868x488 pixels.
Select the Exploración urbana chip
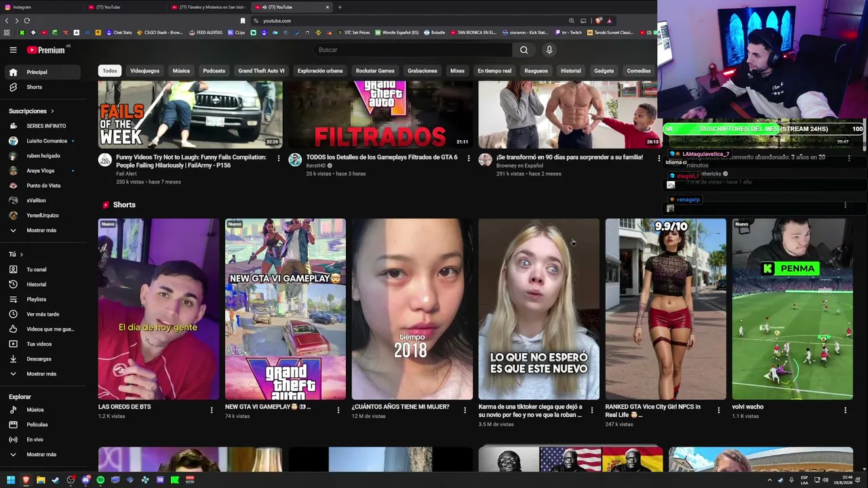click(x=320, y=70)
